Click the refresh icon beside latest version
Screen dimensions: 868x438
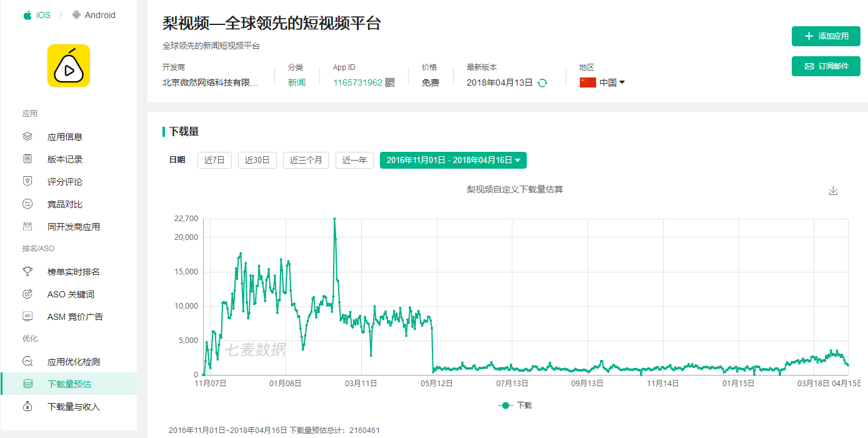click(x=542, y=82)
